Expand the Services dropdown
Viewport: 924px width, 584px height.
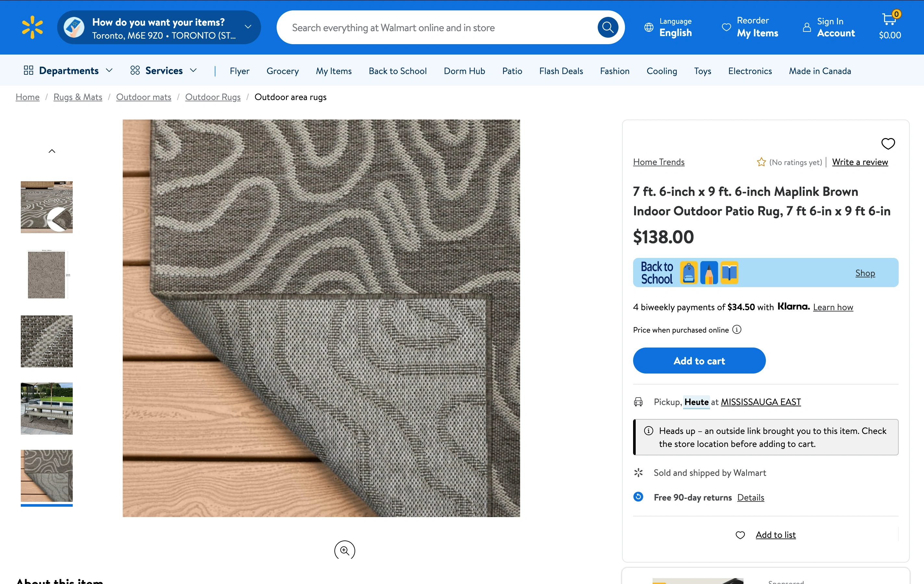pos(163,71)
